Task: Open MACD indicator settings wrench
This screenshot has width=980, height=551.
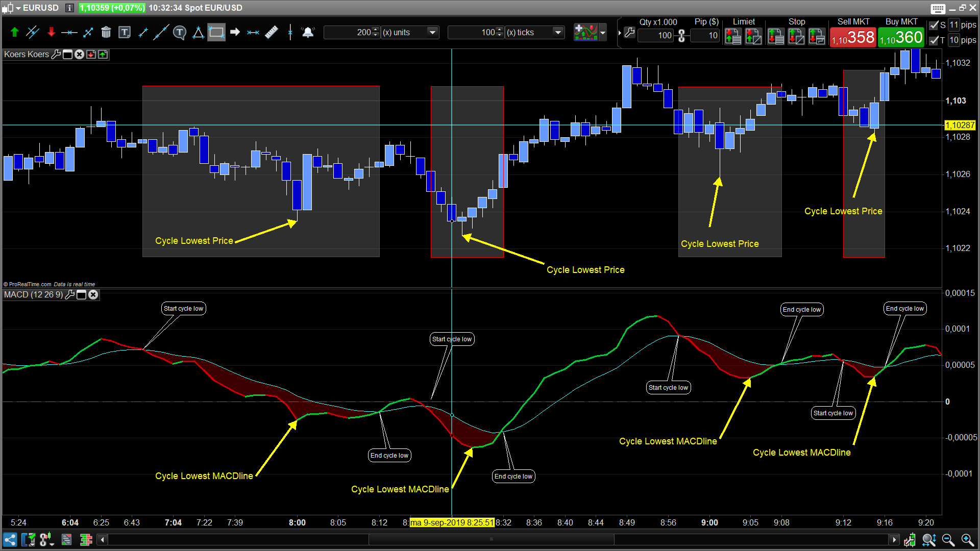Action: point(70,295)
